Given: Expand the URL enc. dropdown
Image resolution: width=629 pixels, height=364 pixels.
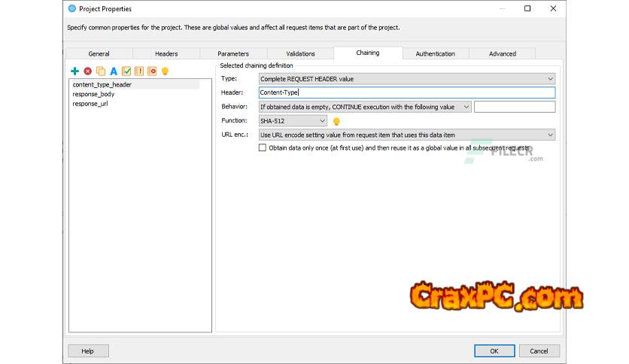Looking at the screenshot, I should (407, 135).
